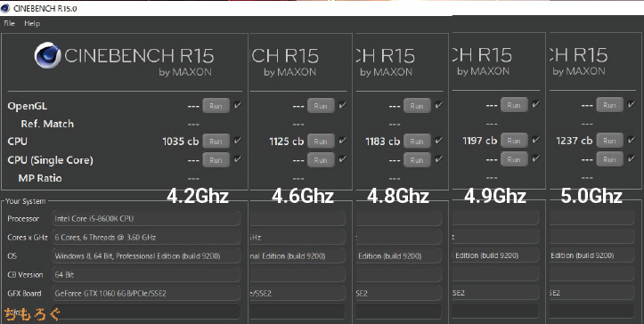Run the CPU (Single Core) test in first panel
The height and width of the screenshot is (324, 644).
[216, 159]
